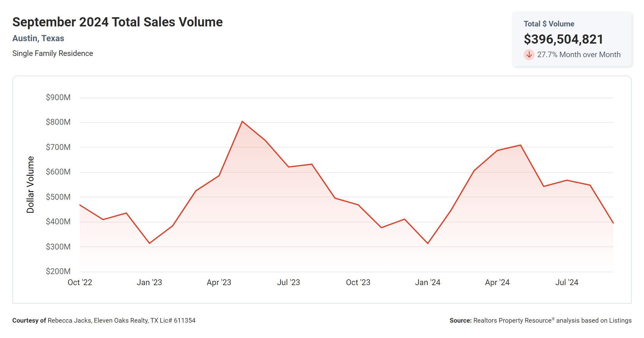
Task: Click the line's final endpoint near $400M
Action: coord(613,223)
